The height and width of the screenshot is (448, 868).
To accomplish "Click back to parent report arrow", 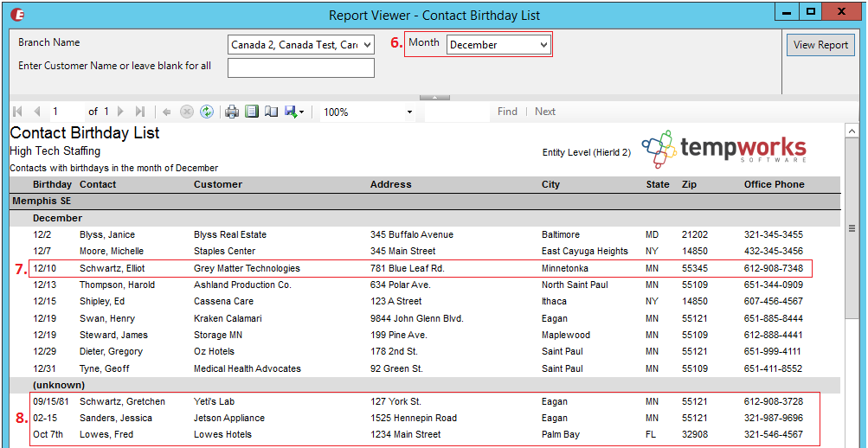I will point(167,112).
